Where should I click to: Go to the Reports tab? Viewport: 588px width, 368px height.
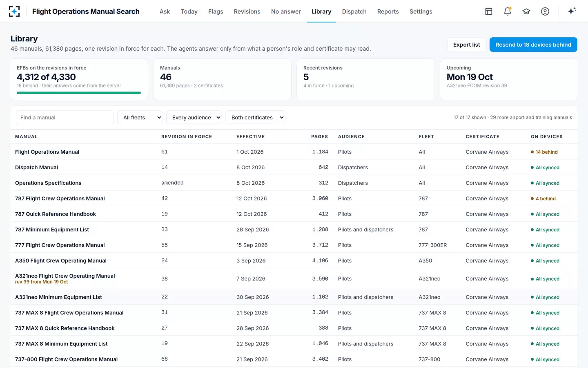tap(388, 11)
